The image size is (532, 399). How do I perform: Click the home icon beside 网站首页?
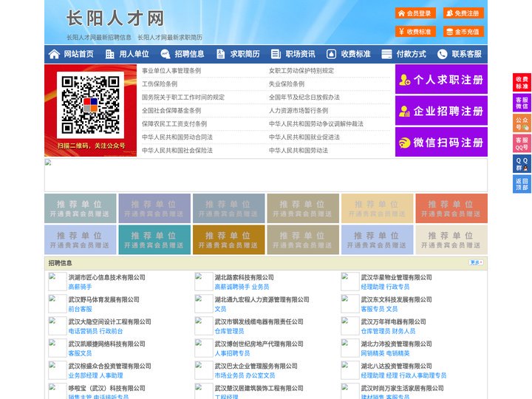54,54
